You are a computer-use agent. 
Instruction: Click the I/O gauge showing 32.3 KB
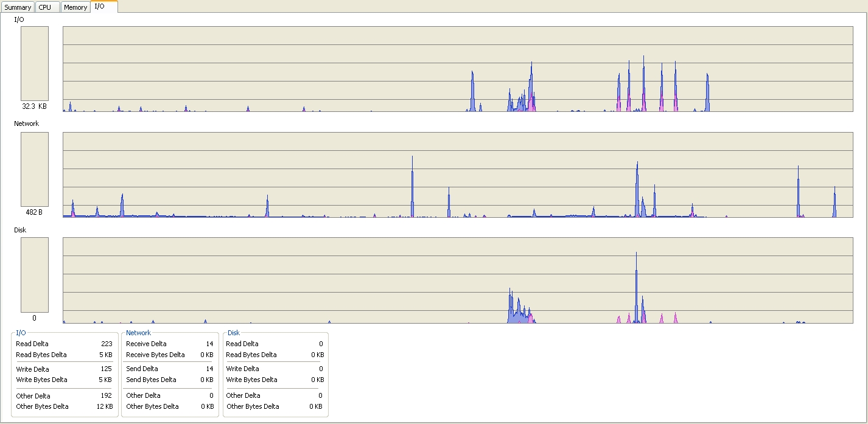click(35, 63)
